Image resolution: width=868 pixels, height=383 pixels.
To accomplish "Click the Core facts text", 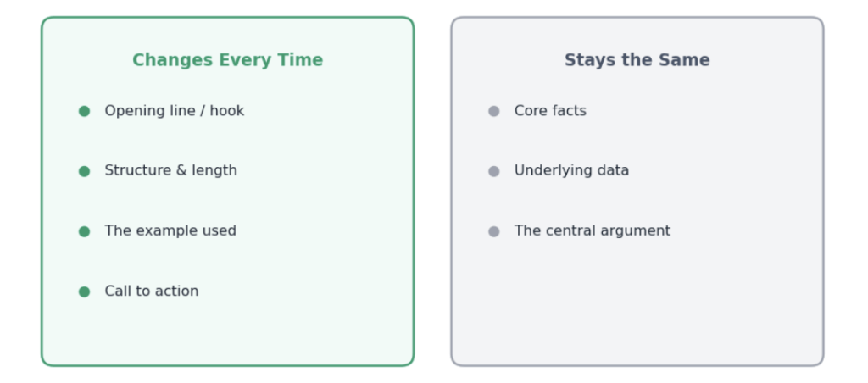I will click(550, 111).
